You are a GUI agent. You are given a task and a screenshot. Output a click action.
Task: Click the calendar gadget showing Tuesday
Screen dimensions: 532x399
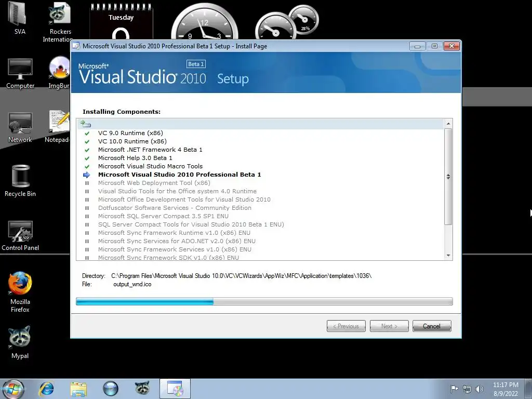click(x=121, y=22)
